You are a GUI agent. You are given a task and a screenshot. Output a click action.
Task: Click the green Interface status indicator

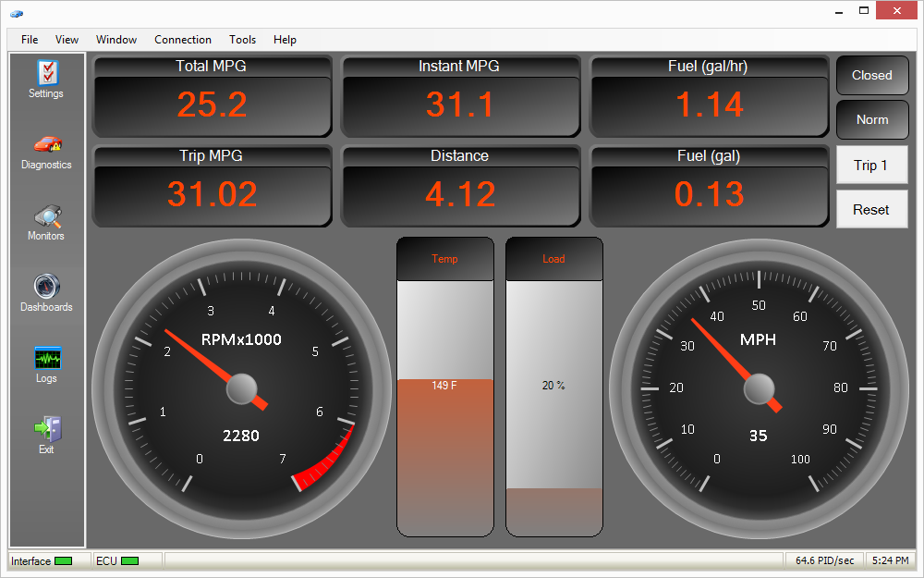64,560
